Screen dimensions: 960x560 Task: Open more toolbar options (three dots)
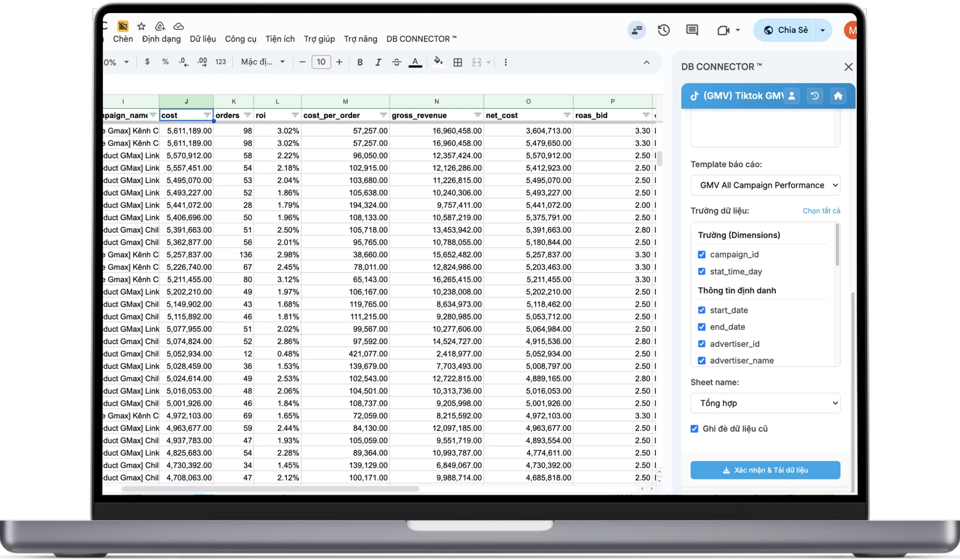tap(505, 62)
